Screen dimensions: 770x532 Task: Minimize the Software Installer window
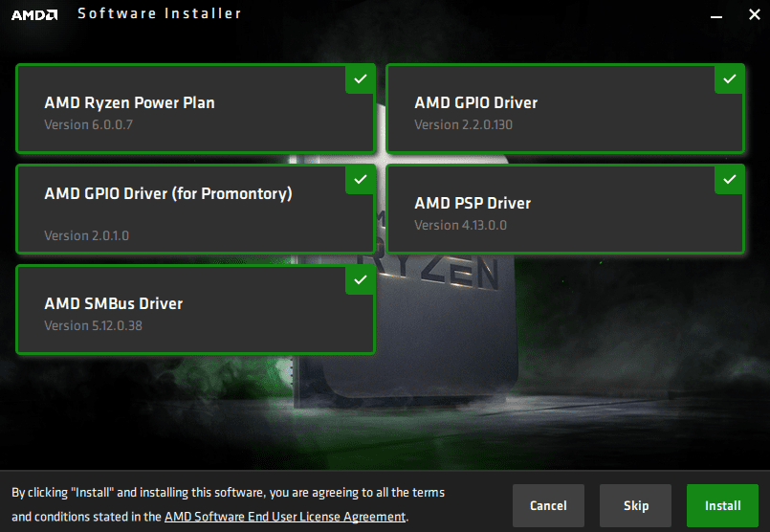point(716,15)
